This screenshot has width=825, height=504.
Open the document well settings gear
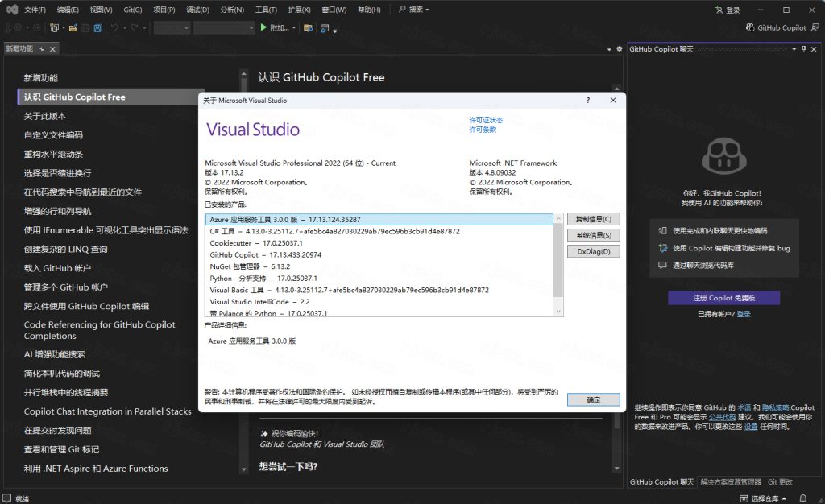pyautogui.click(x=620, y=49)
